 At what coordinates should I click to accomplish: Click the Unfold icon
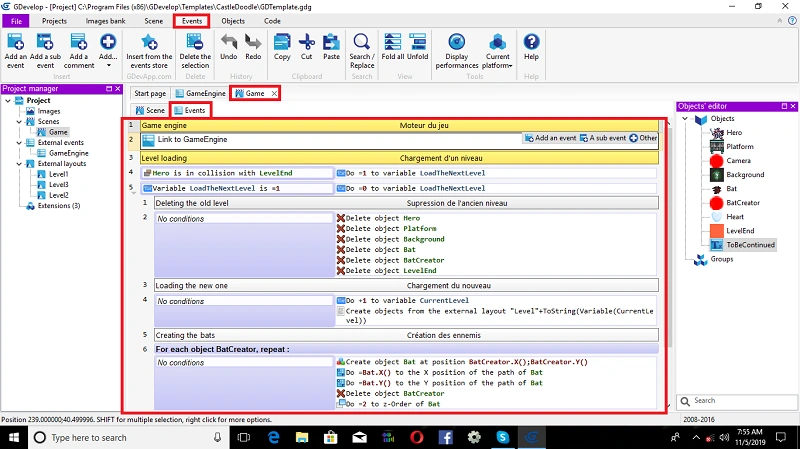[417, 42]
